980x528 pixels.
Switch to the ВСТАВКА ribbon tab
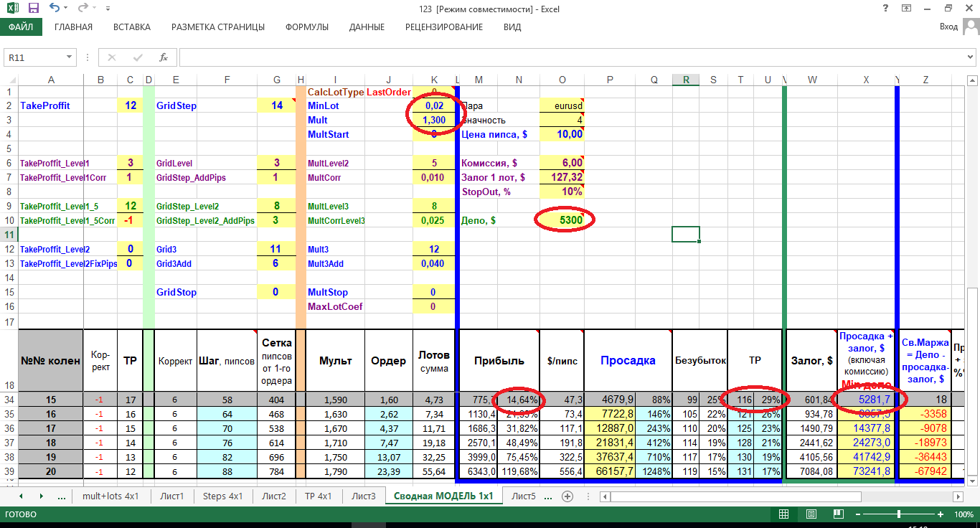(132, 27)
